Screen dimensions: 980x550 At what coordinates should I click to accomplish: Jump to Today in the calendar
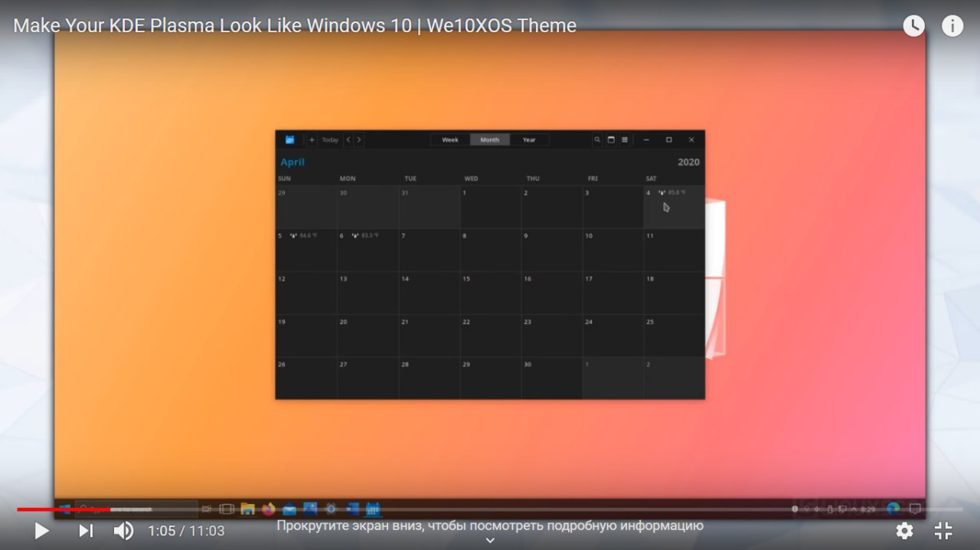point(330,140)
